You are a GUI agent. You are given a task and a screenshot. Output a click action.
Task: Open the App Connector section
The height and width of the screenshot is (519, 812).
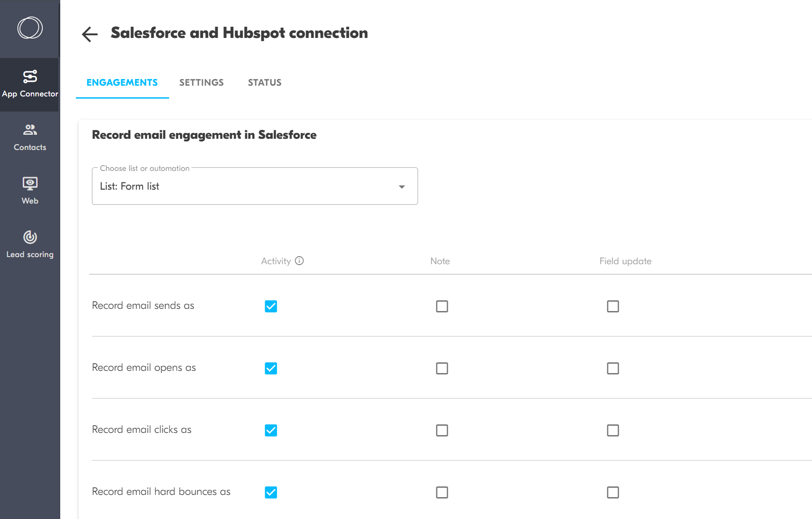point(30,84)
